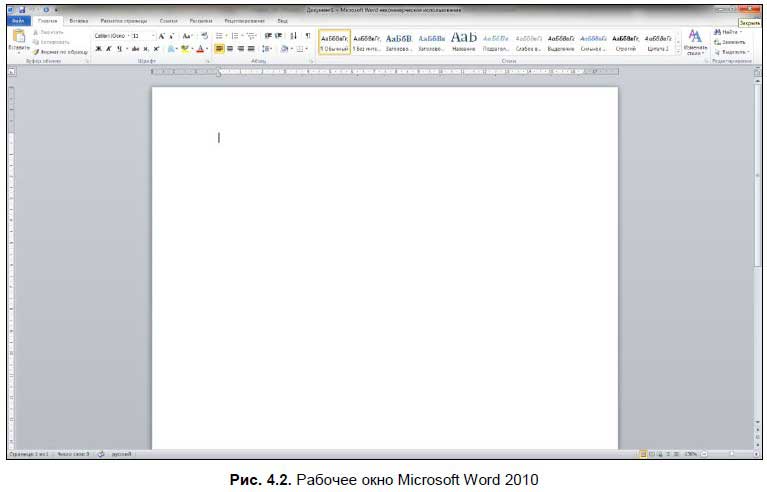Select Align Left paragraph alignment
Screen dimensions: 767x492
219,49
